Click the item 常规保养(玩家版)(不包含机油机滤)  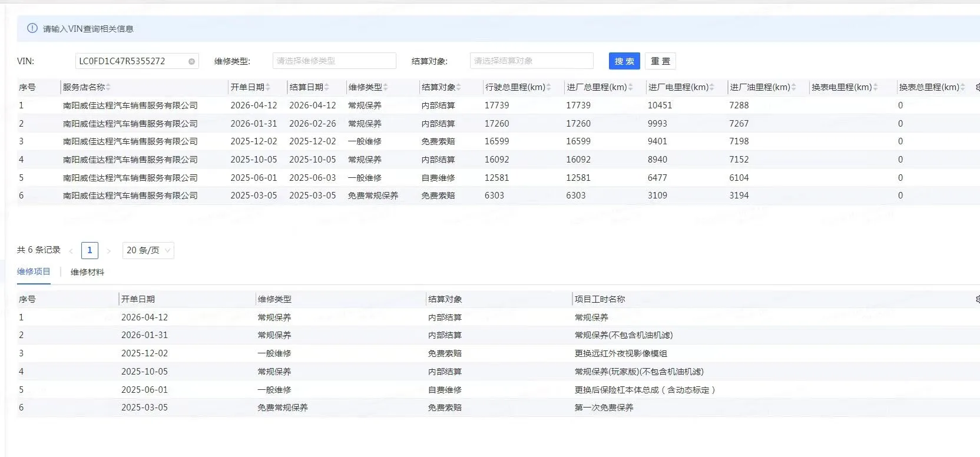(639, 372)
